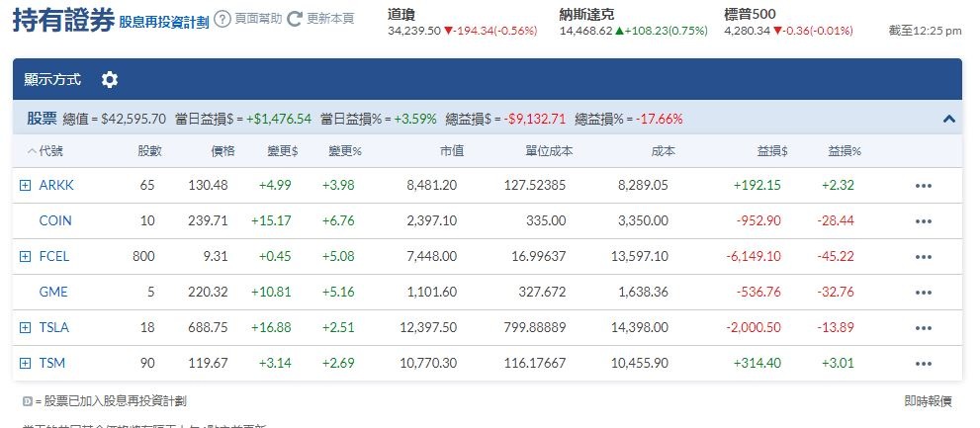980x428 pixels.
Task: Open display settings gear icon
Action: (x=110, y=79)
